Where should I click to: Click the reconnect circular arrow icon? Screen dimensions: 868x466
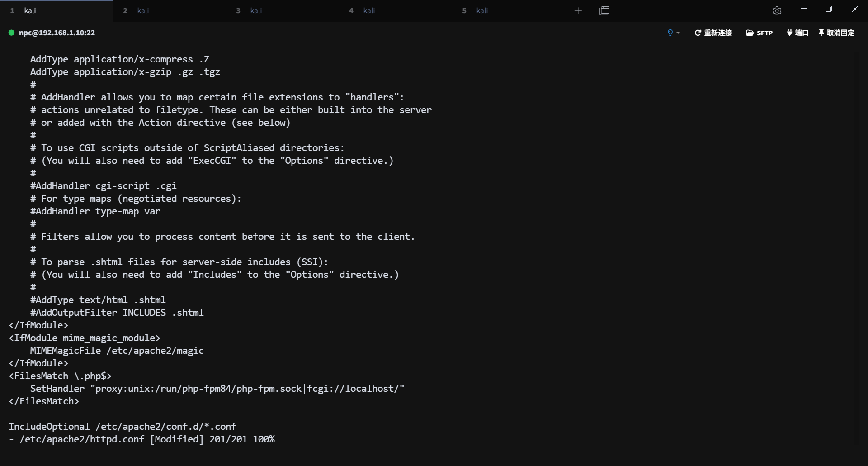point(698,33)
